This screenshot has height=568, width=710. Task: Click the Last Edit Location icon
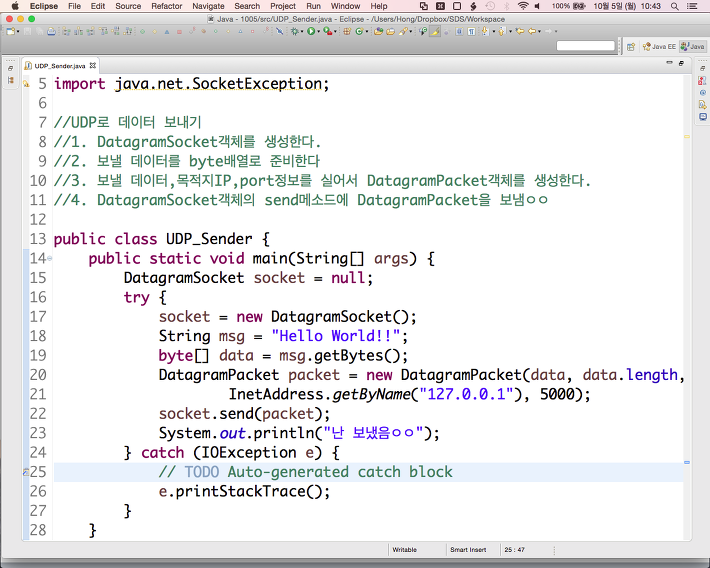[x=520, y=31]
